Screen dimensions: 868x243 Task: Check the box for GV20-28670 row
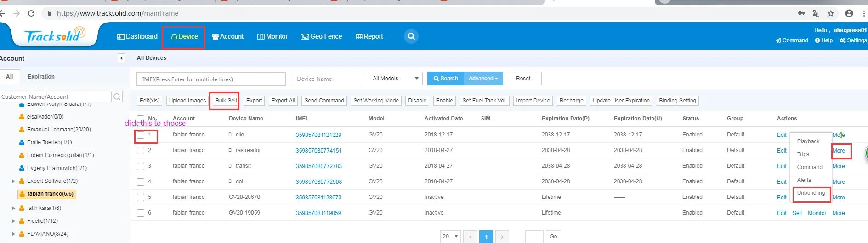(x=141, y=198)
